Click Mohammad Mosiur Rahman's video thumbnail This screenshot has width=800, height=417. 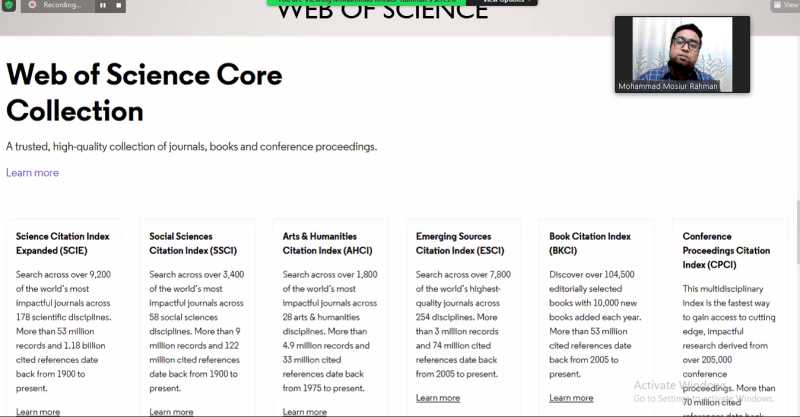pos(669,54)
